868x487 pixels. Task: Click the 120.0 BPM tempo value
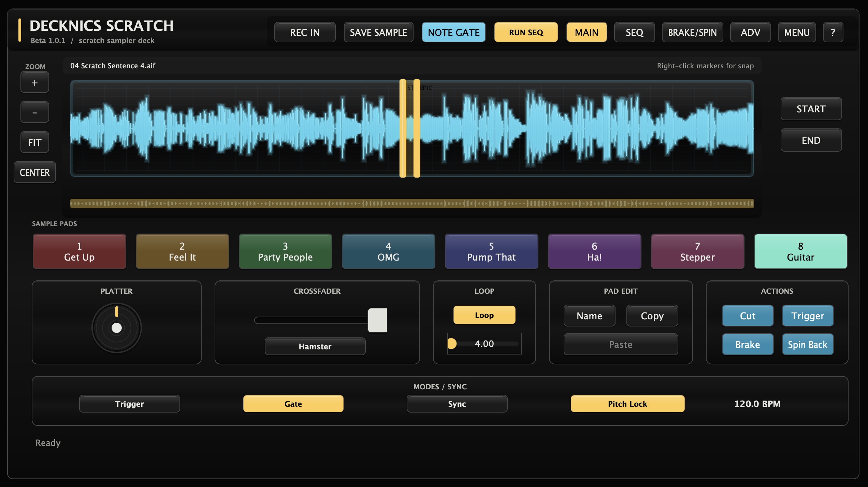pyautogui.click(x=757, y=404)
